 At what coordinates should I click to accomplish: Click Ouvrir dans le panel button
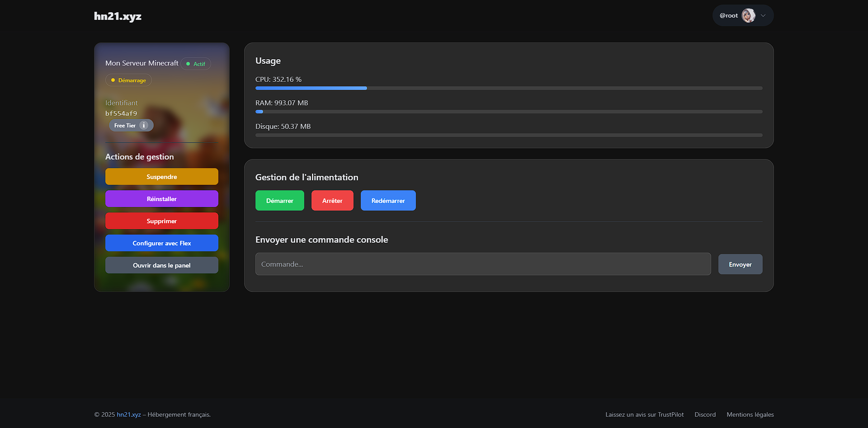[161, 265]
